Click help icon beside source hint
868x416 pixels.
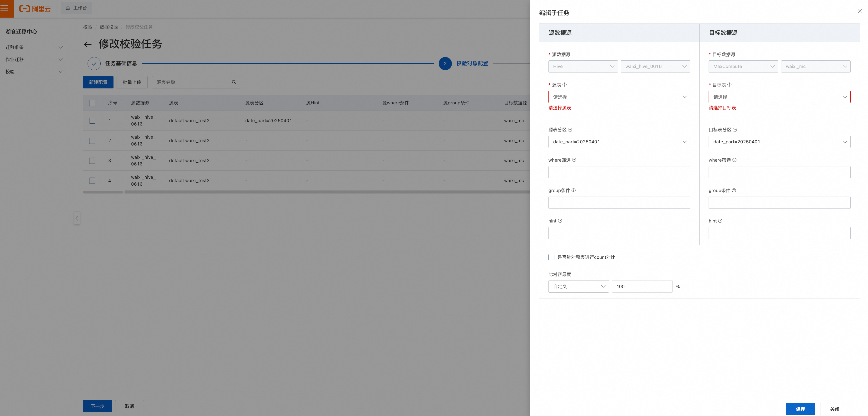[560, 221]
